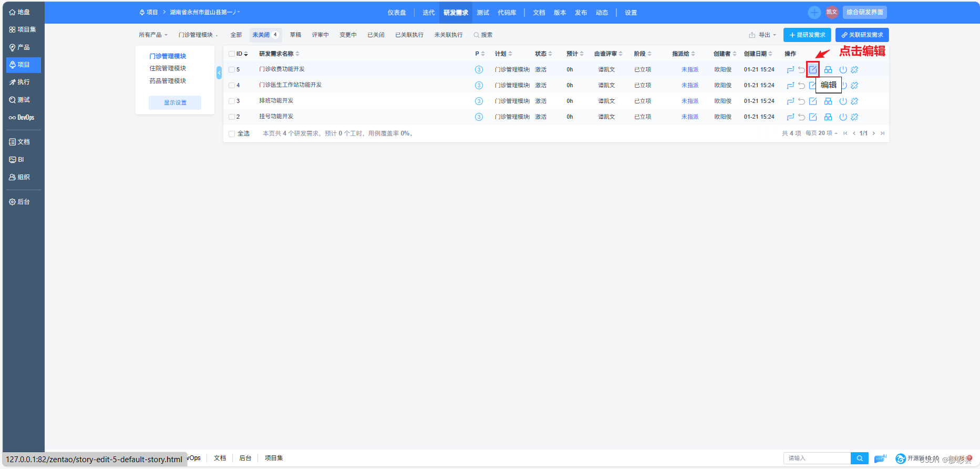Tick the header checkbox beside ID
This screenshot has height=469, width=980.
click(x=232, y=54)
